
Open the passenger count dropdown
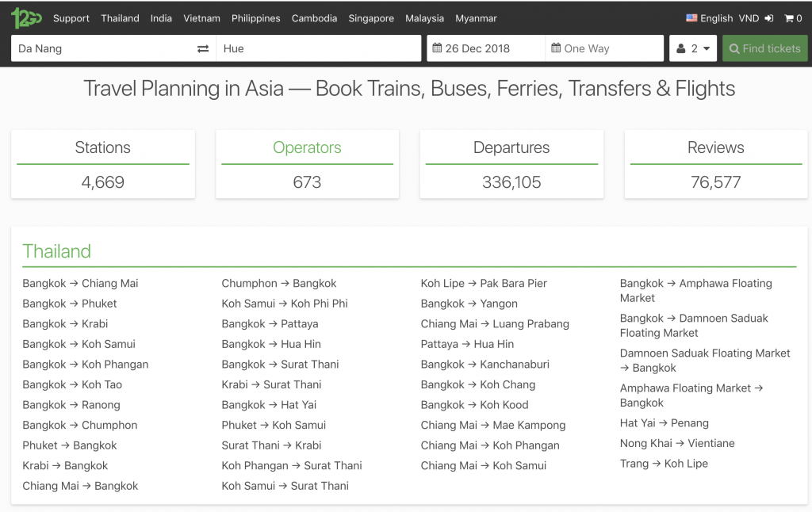tap(693, 48)
